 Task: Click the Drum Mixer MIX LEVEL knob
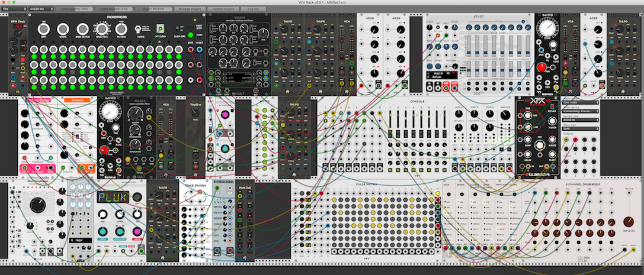pyautogui.click(x=629, y=221)
